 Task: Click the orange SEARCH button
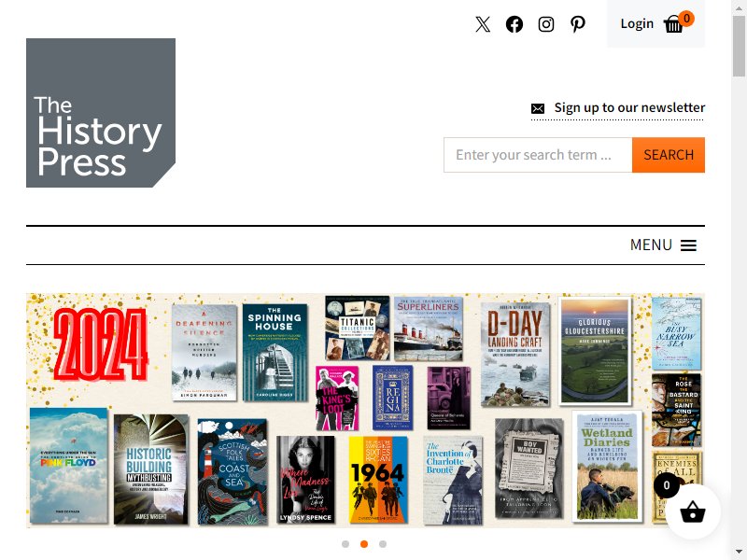click(669, 155)
